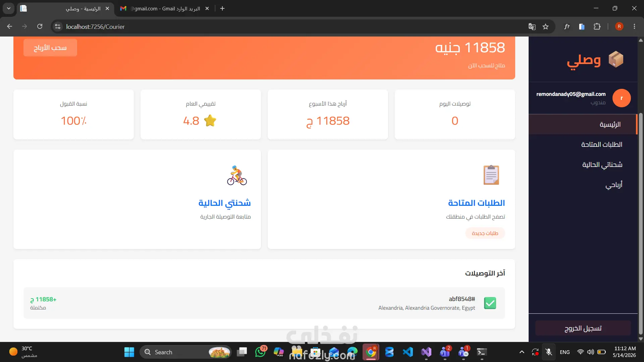Screen dimensions: 644x362
Task: Open Microsoft 365 Copilot from the taskbar
Action: (279, 352)
